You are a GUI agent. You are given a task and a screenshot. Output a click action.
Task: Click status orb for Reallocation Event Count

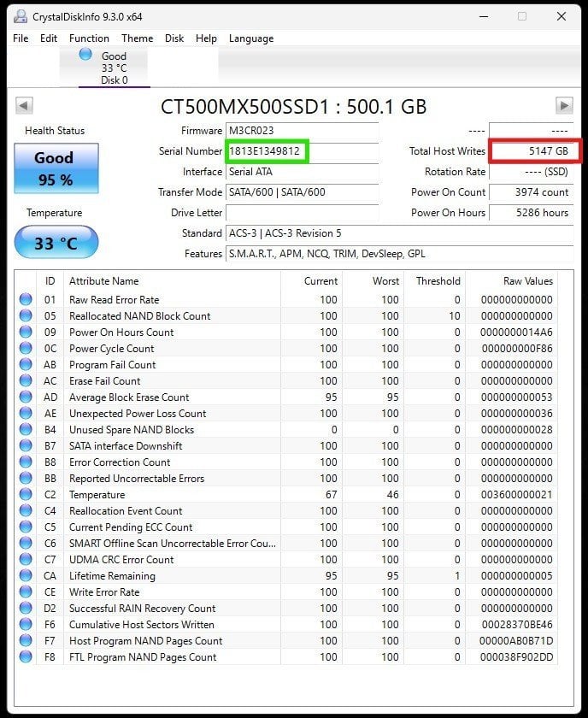pos(26,510)
